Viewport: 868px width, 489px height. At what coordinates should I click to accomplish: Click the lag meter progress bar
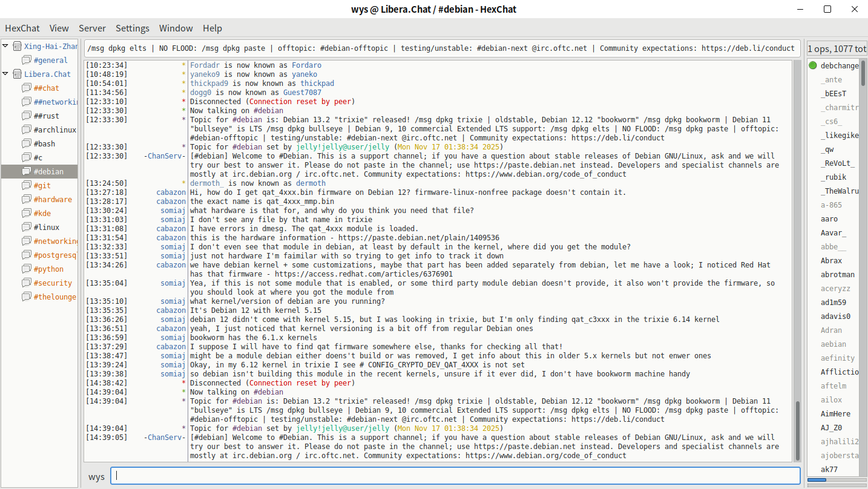pos(835,480)
